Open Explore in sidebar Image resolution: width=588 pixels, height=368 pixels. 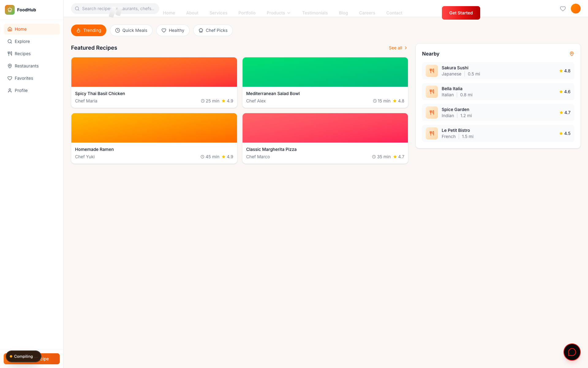pos(22,41)
